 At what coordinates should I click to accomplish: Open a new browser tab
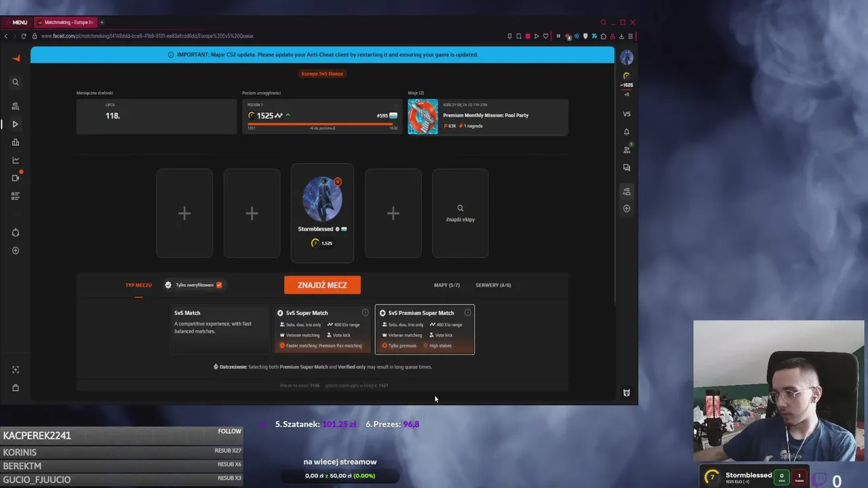[x=102, y=22]
